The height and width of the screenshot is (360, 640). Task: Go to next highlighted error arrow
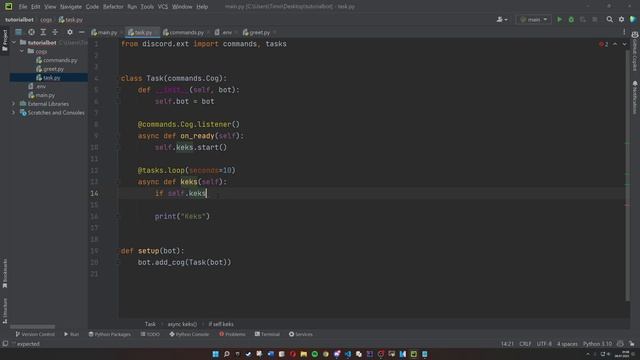[624, 44]
